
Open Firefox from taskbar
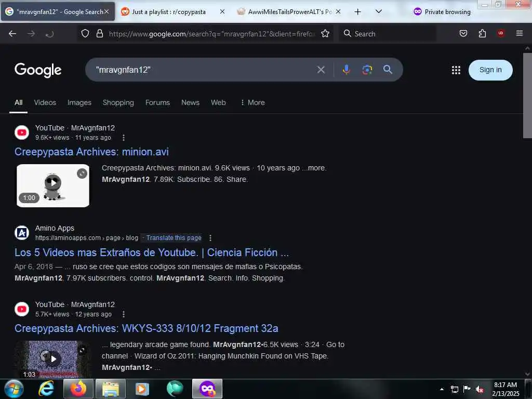(x=78, y=389)
